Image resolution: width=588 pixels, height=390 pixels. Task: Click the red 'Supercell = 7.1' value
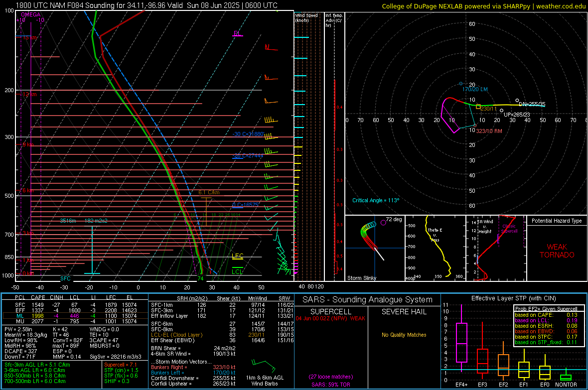pos(121,365)
